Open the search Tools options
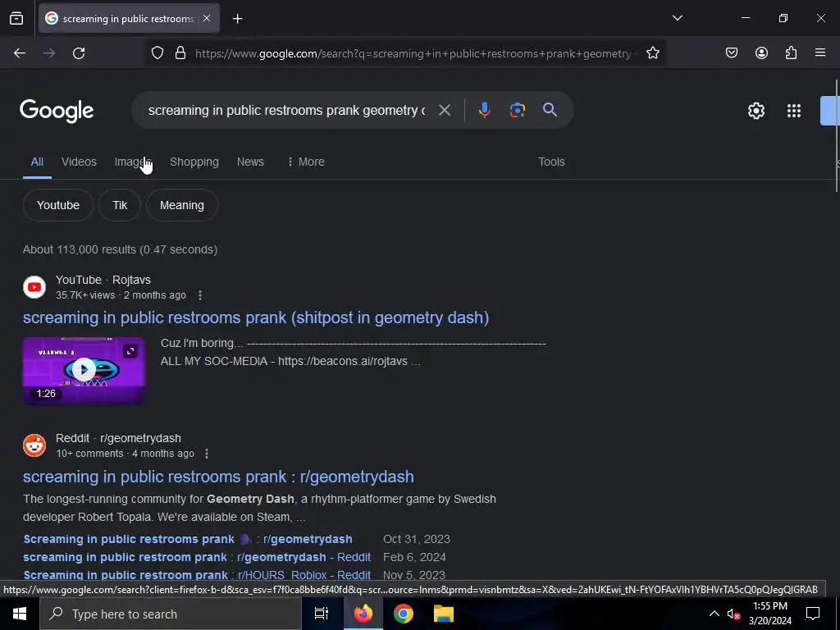This screenshot has height=630, width=840. coord(551,162)
